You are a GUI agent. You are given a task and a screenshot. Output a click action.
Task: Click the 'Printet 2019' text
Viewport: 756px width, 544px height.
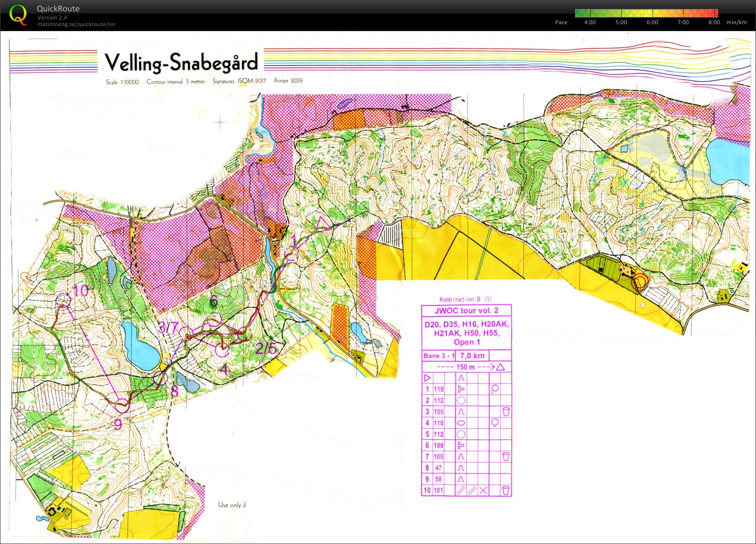pos(288,81)
